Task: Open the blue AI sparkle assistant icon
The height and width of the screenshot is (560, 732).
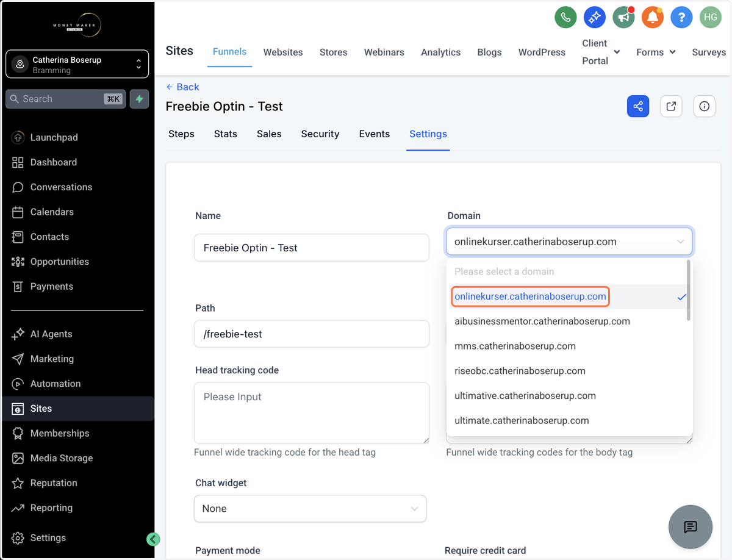Action: point(594,17)
